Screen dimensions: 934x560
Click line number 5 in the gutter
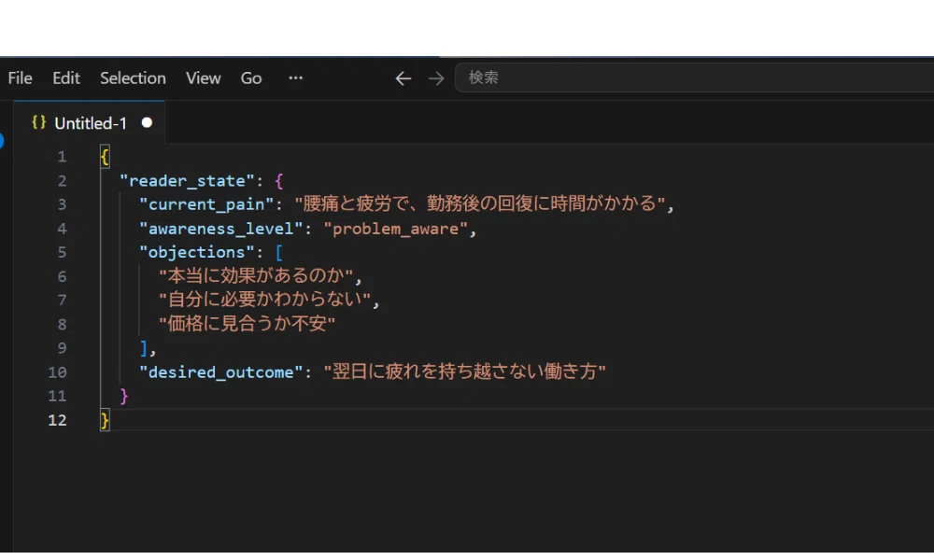[62, 252]
